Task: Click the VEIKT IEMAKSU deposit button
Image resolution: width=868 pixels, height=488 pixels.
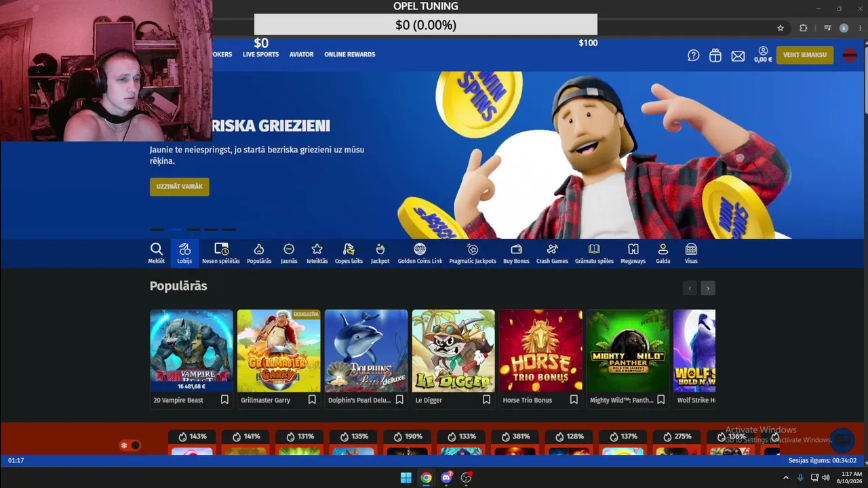Action: pyautogui.click(x=805, y=55)
